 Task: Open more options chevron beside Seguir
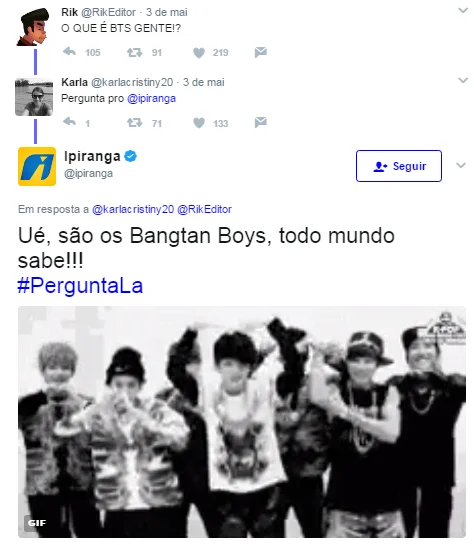[x=461, y=165]
